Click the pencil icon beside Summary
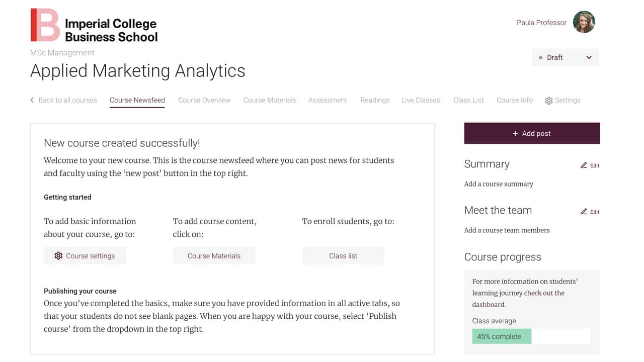644x362 pixels. tap(584, 165)
